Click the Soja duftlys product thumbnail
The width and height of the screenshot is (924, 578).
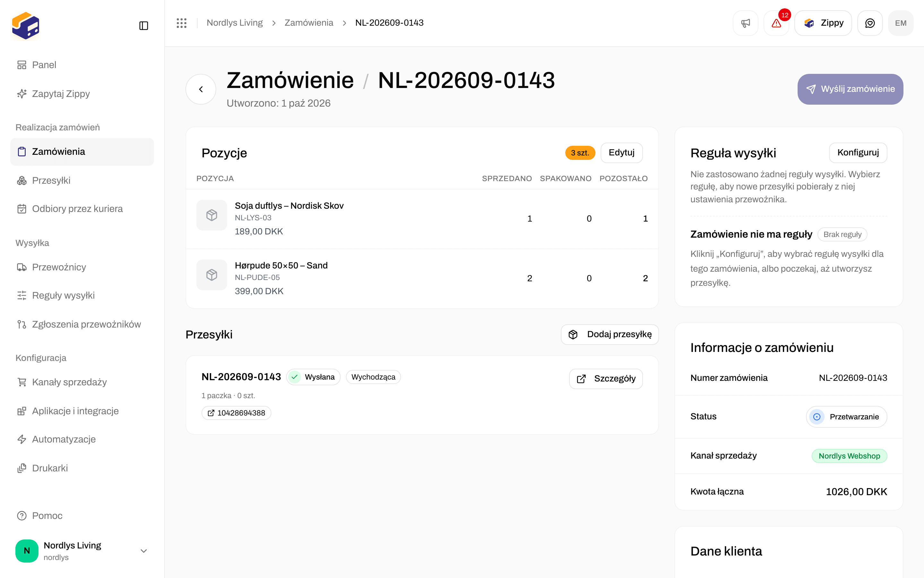(x=211, y=215)
